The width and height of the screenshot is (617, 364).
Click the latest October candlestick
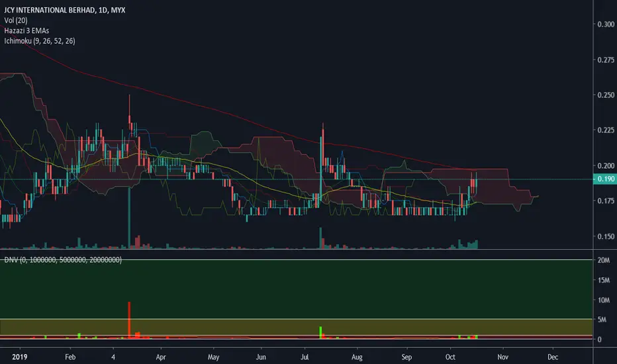coord(477,183)
